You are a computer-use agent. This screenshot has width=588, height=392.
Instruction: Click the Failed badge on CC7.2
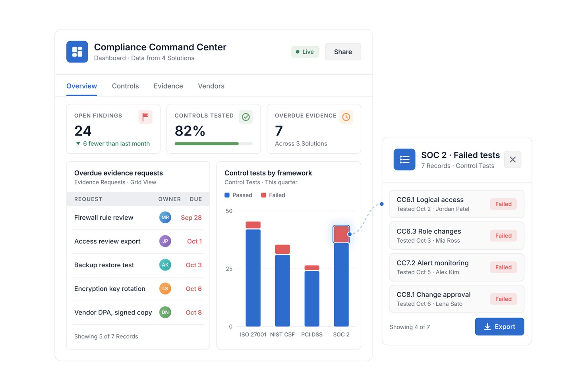pyautogui.click(x=503, y=267)
